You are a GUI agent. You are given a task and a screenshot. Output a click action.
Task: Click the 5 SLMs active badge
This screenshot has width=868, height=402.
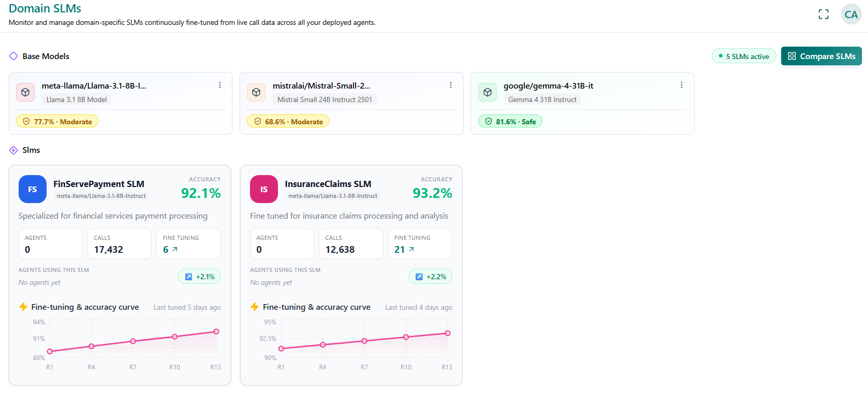[744, 56]
